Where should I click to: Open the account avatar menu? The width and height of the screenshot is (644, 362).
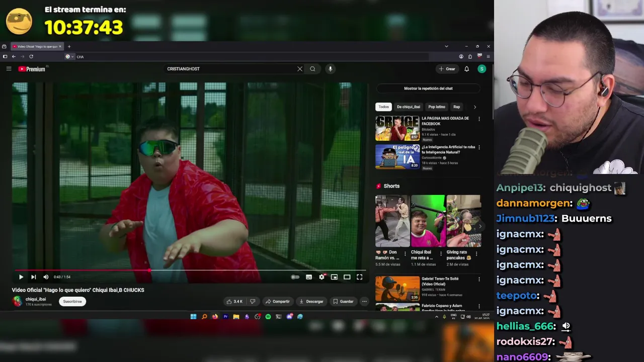pyautogui.click(x=481, y=69)
